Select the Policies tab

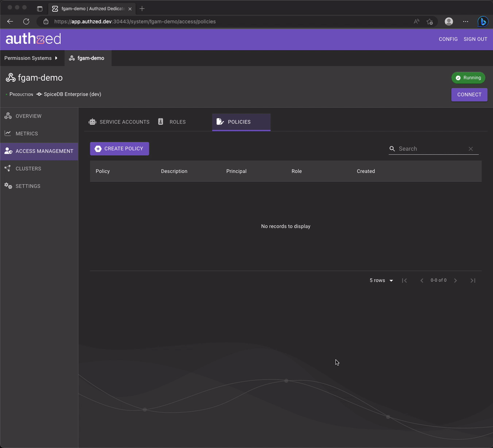(241, 122)
